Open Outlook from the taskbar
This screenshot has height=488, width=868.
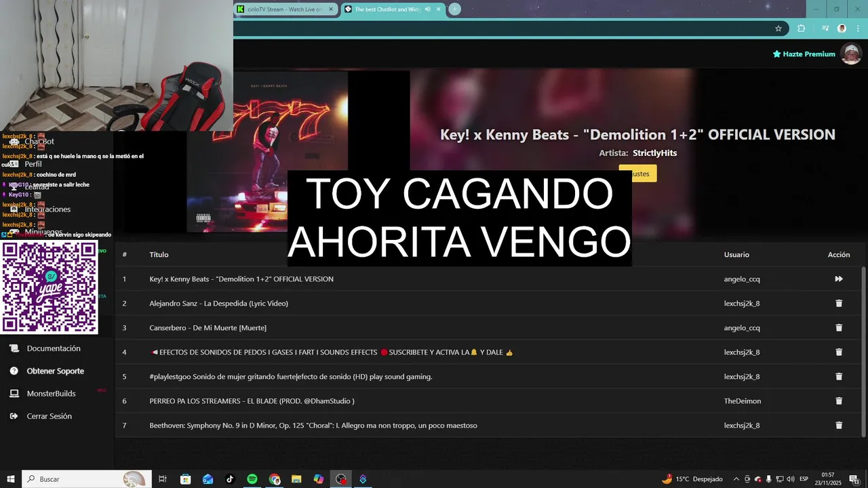point(208,479)
